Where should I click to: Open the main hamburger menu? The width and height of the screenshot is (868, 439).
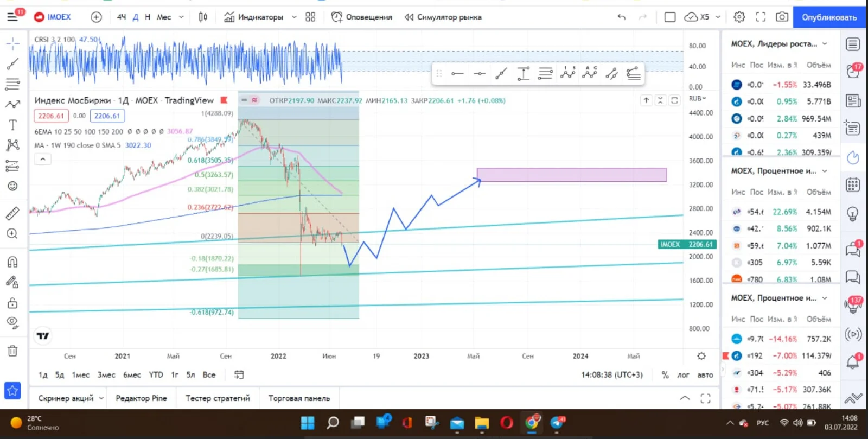[x=12, y=17]
